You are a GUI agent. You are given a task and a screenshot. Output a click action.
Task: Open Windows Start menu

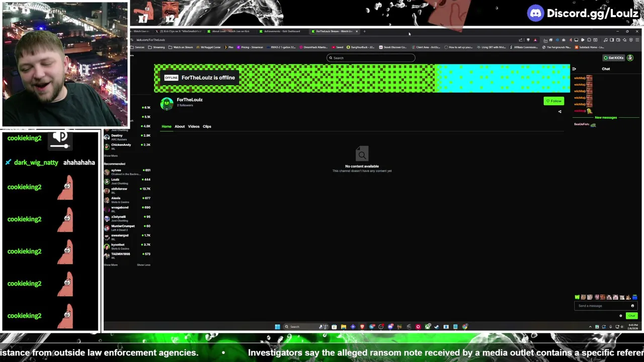tap(277, 327)
